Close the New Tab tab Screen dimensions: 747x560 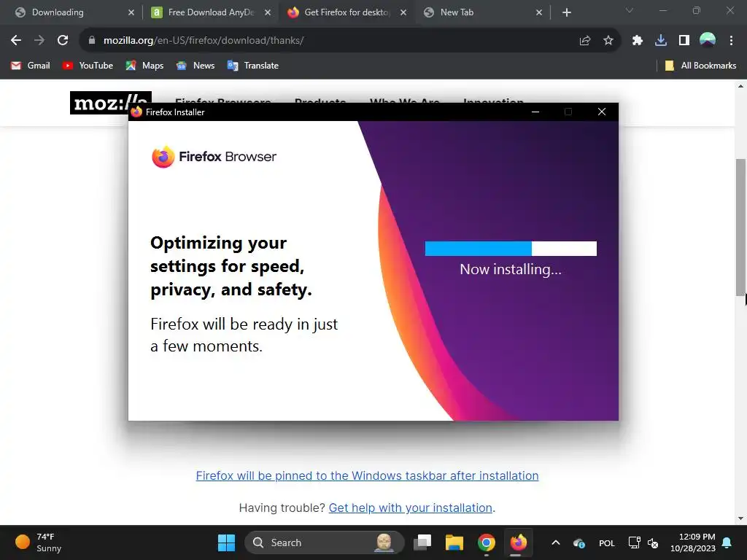click(539, 12)
